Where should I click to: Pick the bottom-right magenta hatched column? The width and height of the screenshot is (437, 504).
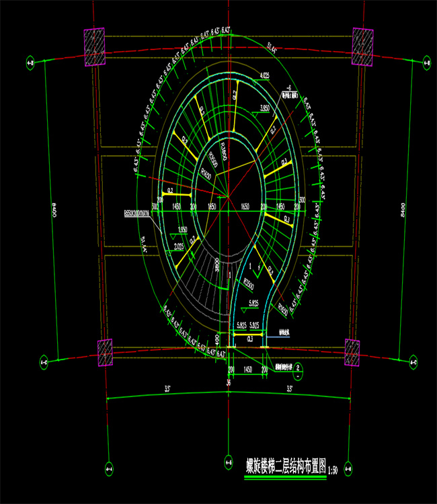click(352, 353)
